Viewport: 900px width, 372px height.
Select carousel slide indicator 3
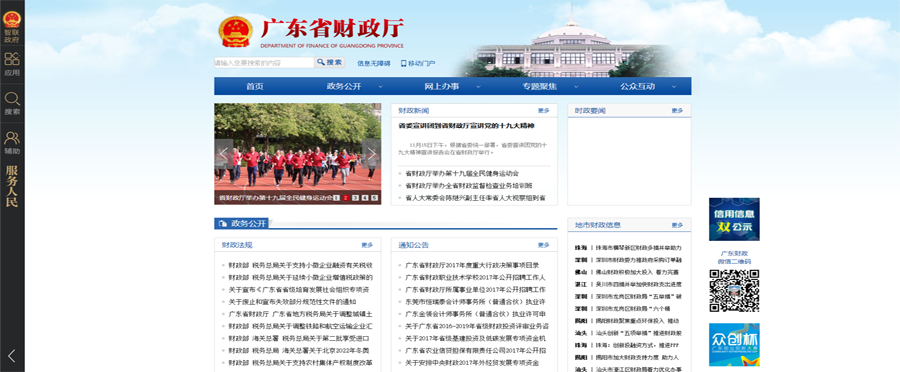355,198
